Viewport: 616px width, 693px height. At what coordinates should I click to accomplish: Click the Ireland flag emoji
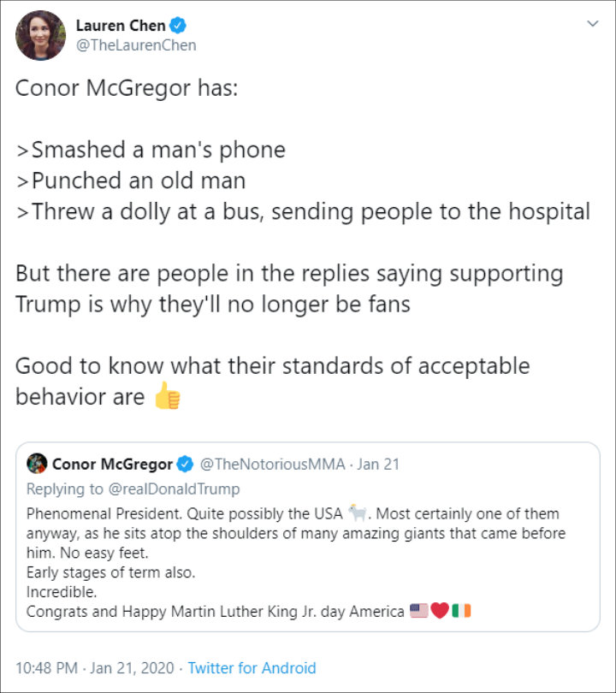click(x=461, y=611)
